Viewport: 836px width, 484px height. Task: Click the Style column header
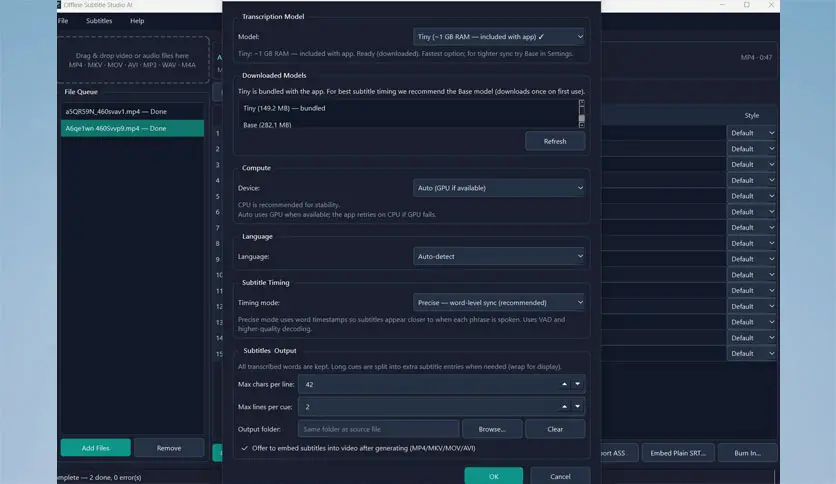click(752, 115)
